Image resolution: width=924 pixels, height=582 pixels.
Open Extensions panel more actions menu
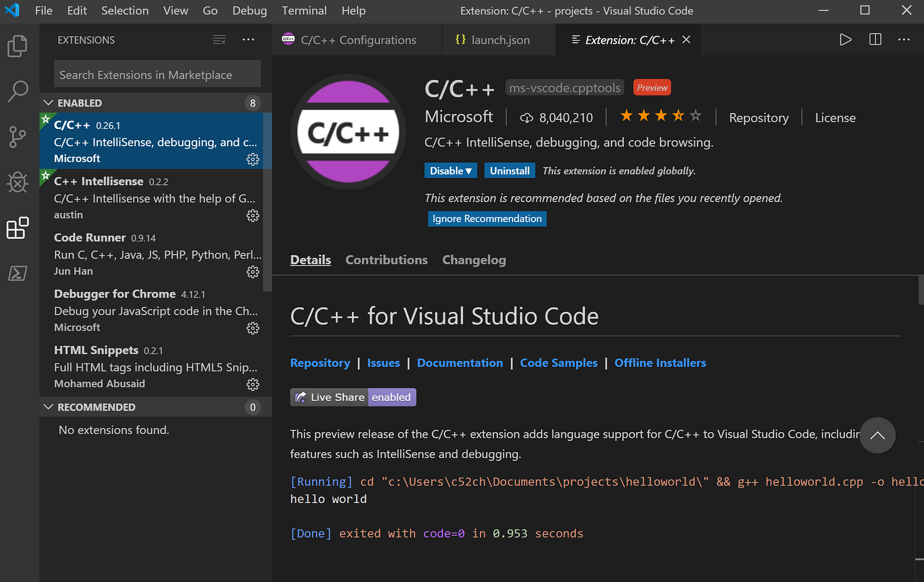(x=248, y=40)
